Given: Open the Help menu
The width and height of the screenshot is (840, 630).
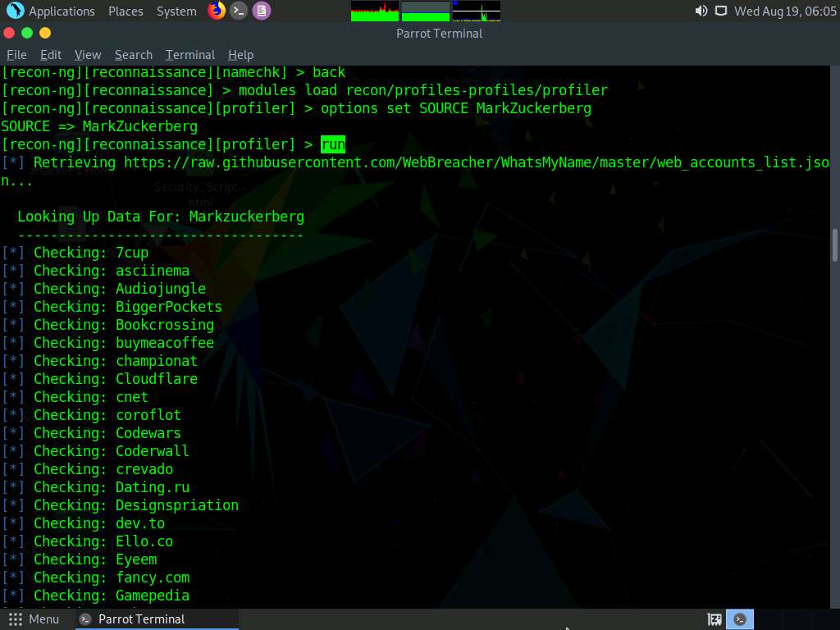Looking at the screenshot, I should 240,55.
